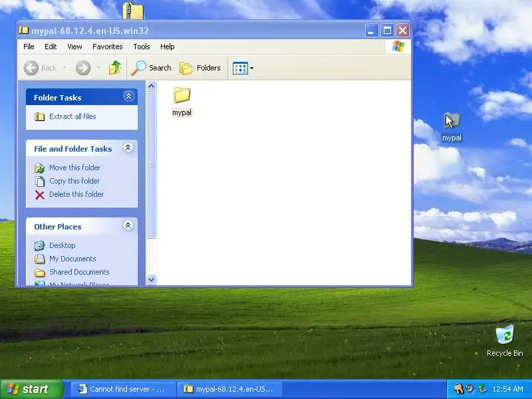Select the zip archive icon above the window

coord(133,11)
